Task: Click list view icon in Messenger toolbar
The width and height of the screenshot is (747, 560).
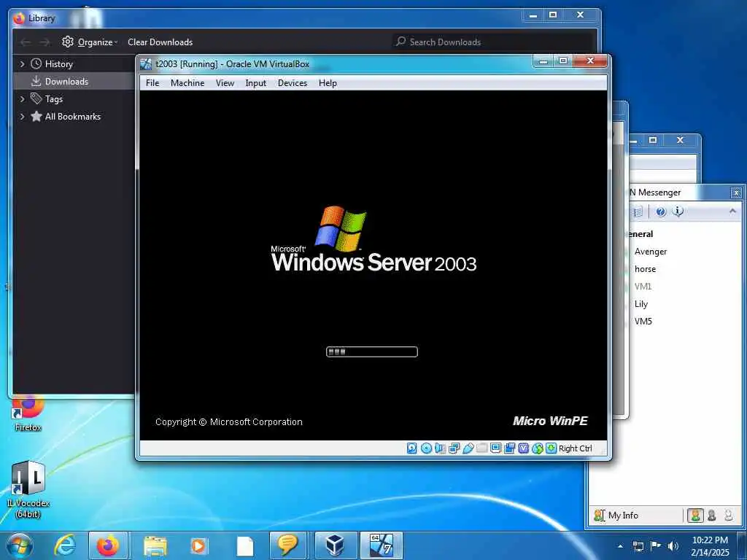Action: (638, 212)
